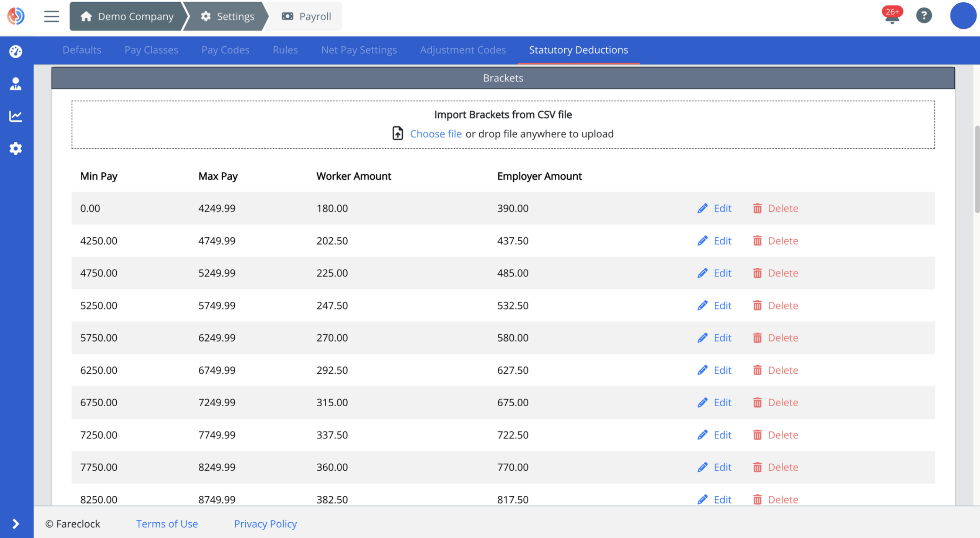Open the hamburger navigation menu
Viewport: 980px width, 538px height.
point(51,16)
